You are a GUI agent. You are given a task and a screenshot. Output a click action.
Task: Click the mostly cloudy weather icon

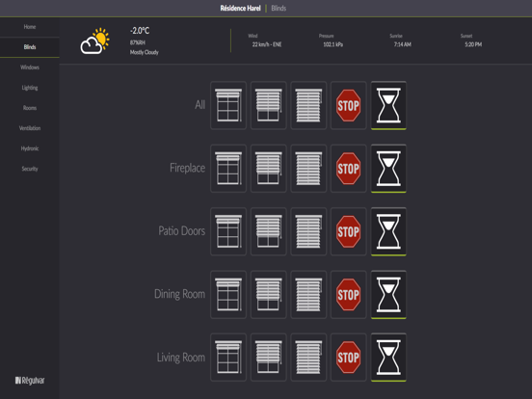tap(95, 41)
